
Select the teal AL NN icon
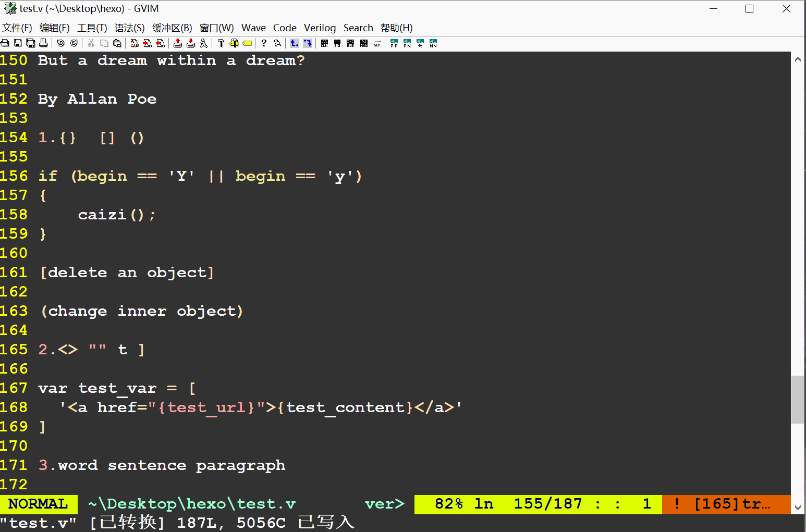(x=433, y=43)
